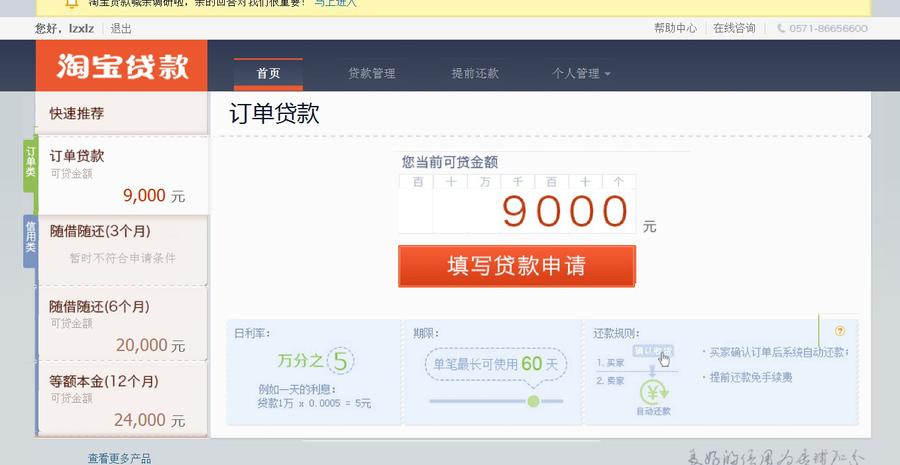Click the 快速推荐 sidebar header
The height and width of the screenshot is (465, 900).
pos(122,113)
